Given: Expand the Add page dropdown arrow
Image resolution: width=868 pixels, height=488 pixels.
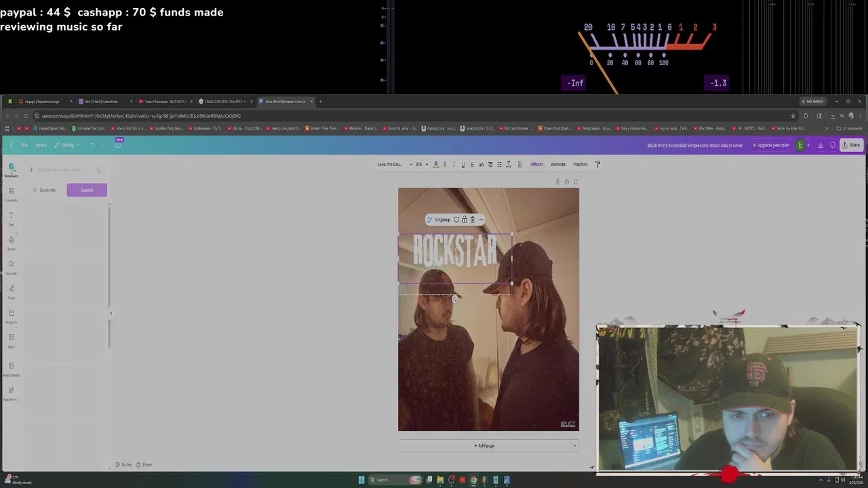Looking at the screenshot, I should pyautogui.click(x=574, y=445).
